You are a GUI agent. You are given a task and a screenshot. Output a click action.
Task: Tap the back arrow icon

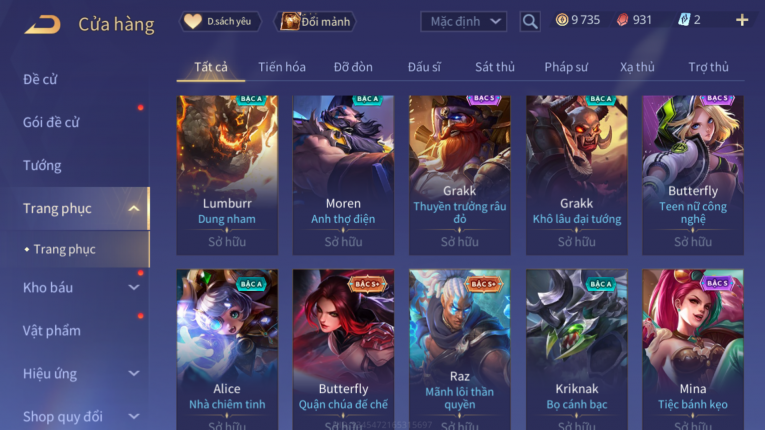click(x=43, y=24)
